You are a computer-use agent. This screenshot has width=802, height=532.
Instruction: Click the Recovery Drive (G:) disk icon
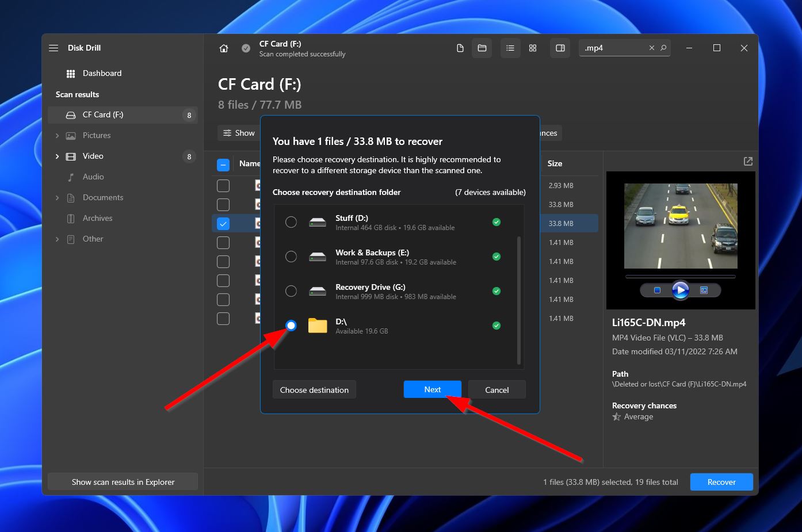point(318,291)
